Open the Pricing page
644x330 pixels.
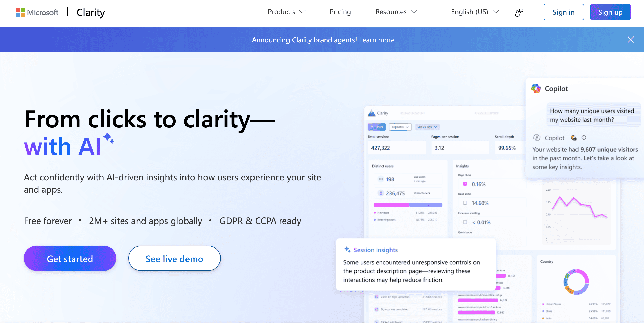tap(340, 12)
